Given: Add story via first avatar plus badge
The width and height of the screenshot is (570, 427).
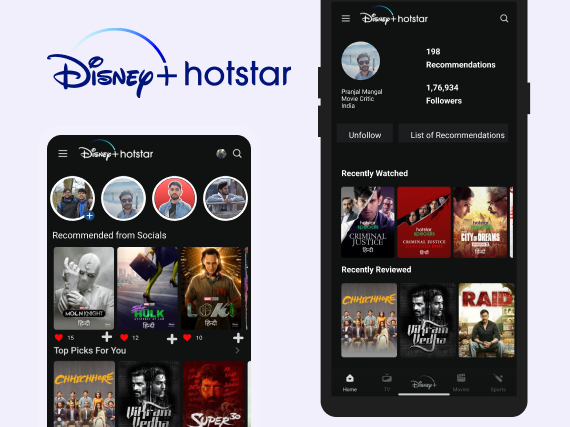Looking at the screenshot, I should point(89,215).
